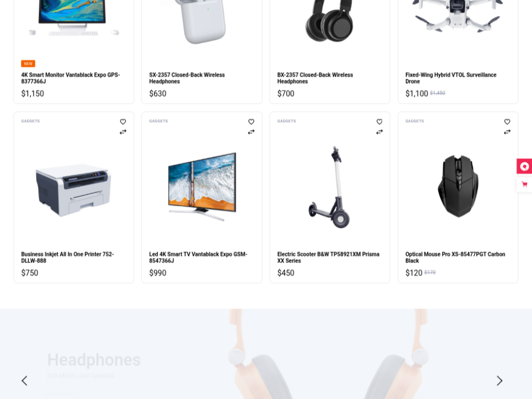This screenshot has height=399, width=532.
Task: Favorite the Optical Mouse Pro heart icon
Action: click(507, 121)
